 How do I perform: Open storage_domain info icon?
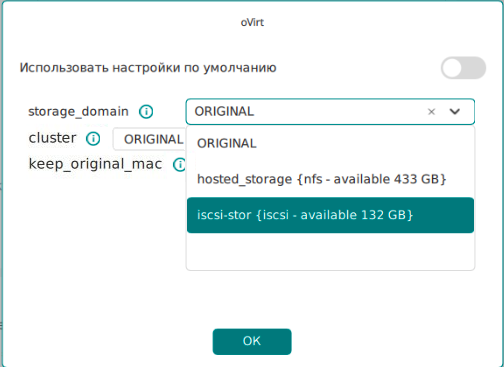[146, 112]
